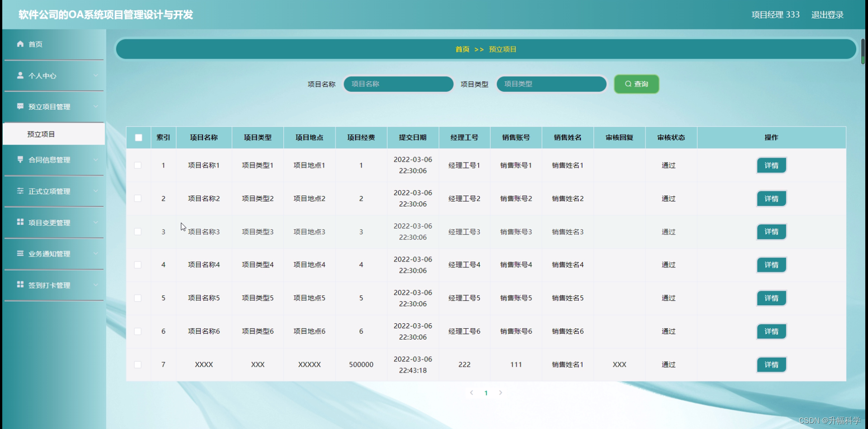Screen dimensions: 868x429
Task: Click the 项目名称 search input field
Action: (398, 84)
